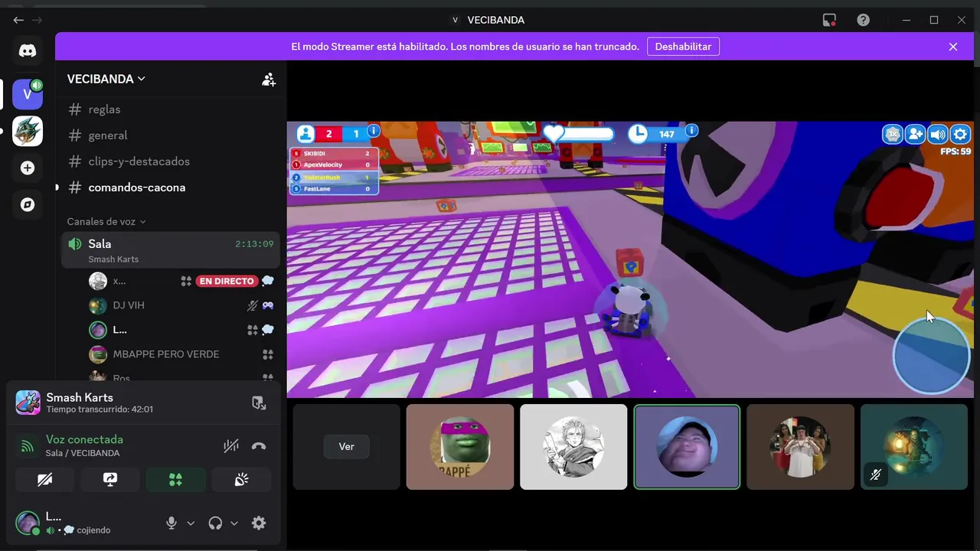The image size is (980, 551).
Task: Click the in-game team score player icon
Action: [x=306, y=134]
